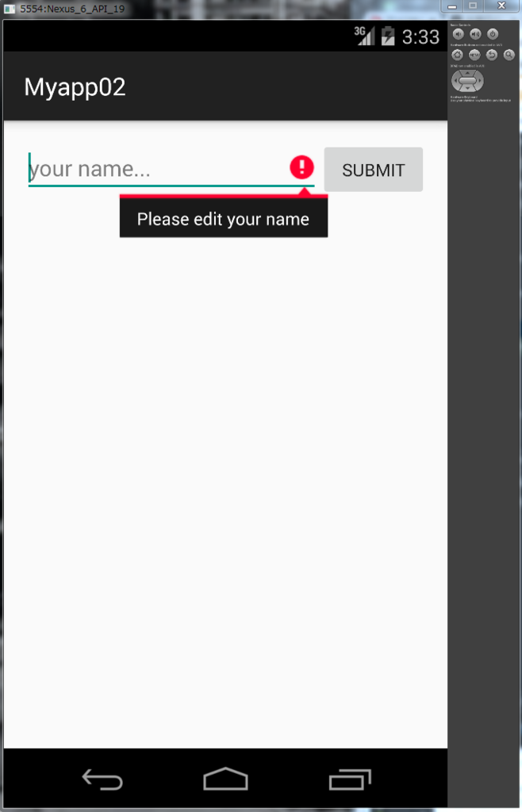
Task: Click DPAD left arrow
Action: (x=455, y=81)
